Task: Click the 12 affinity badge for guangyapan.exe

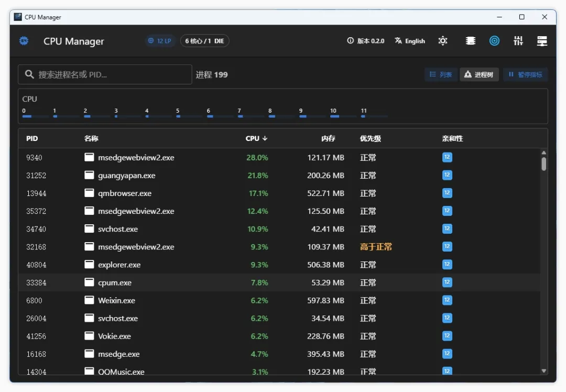Action: 447,175
